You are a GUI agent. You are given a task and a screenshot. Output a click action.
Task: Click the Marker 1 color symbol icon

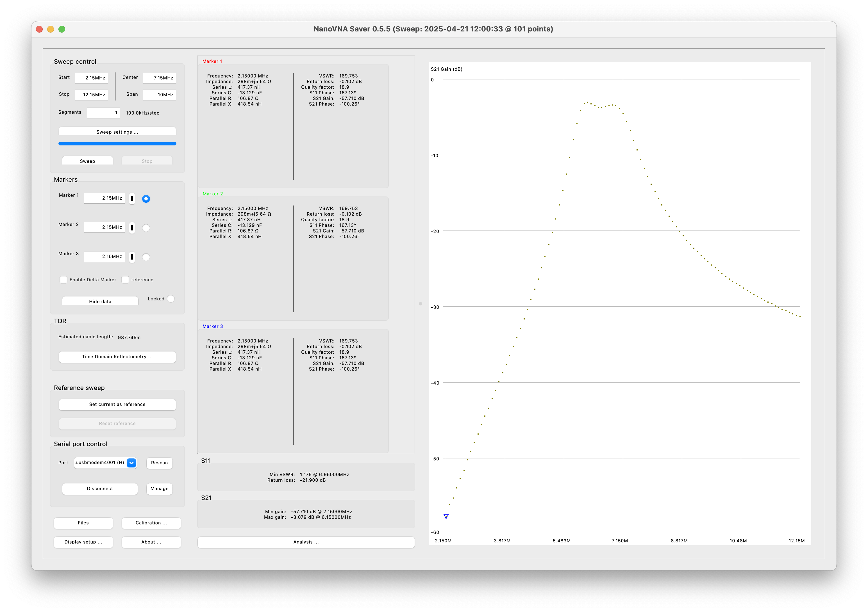132,199
